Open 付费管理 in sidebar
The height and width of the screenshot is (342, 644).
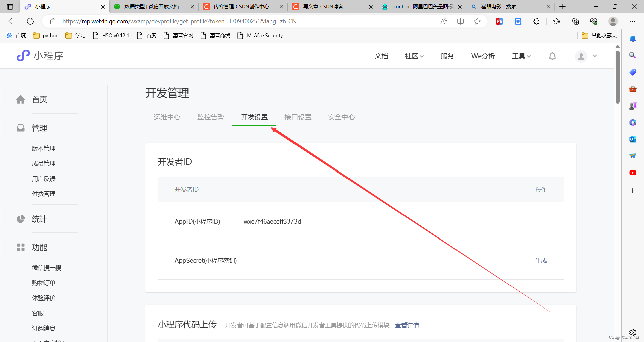[44, 194]
